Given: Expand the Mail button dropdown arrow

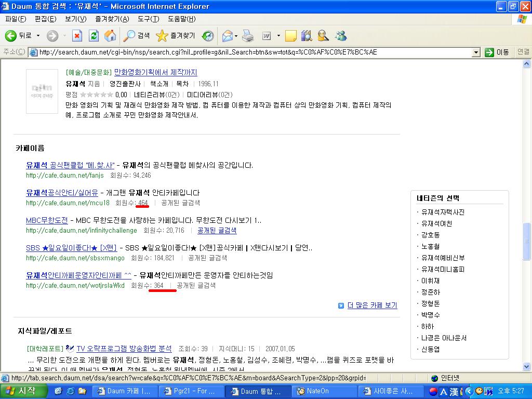Looking at the screenshot, I should point(236,36).
